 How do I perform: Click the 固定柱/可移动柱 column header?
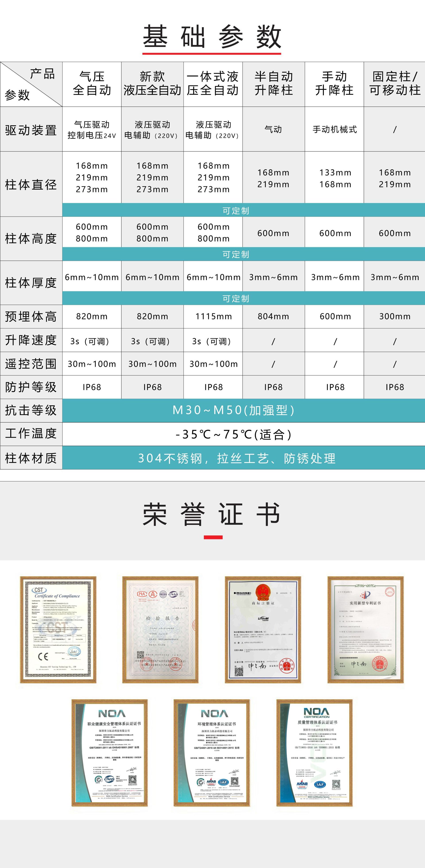click(394, 84)
